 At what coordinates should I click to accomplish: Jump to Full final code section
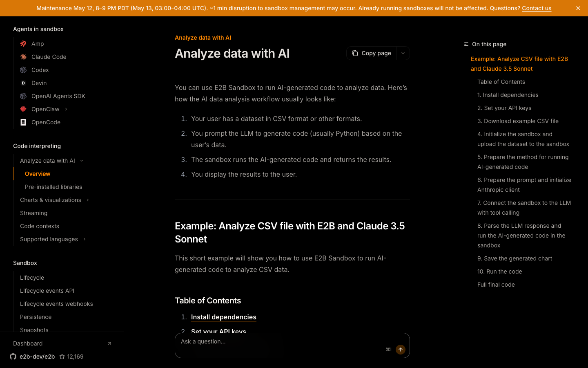pyautogui.click(x=496, y=285)
